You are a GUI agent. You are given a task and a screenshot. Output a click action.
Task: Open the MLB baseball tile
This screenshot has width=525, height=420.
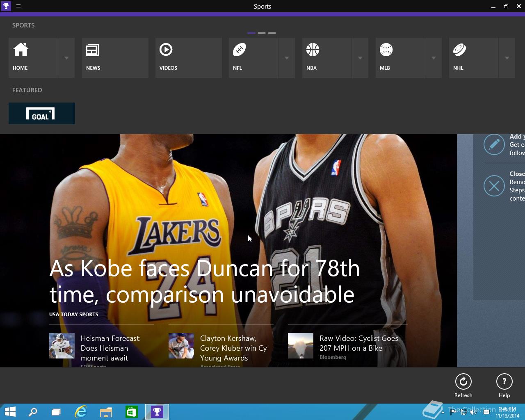click(400, 57)
